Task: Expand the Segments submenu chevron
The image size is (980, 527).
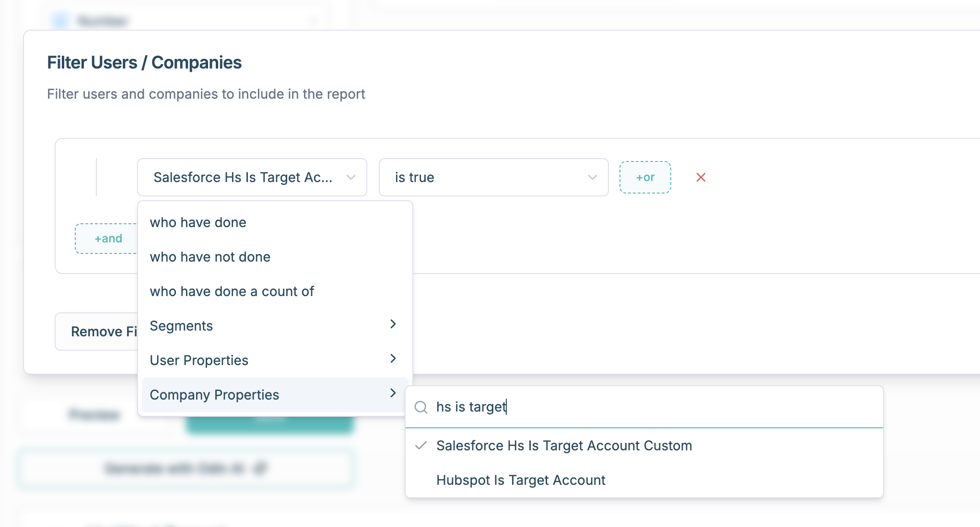Action: click(x=393, y=324)
